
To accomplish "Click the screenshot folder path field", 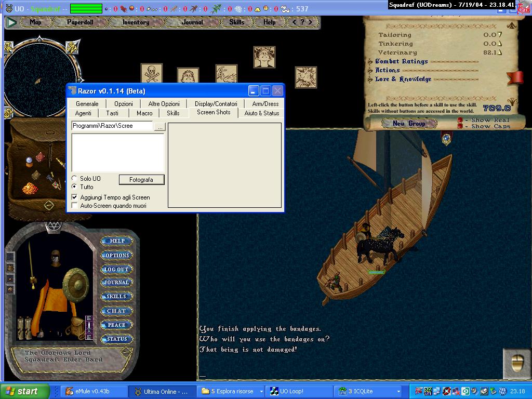I will click(x=112, y=126).
